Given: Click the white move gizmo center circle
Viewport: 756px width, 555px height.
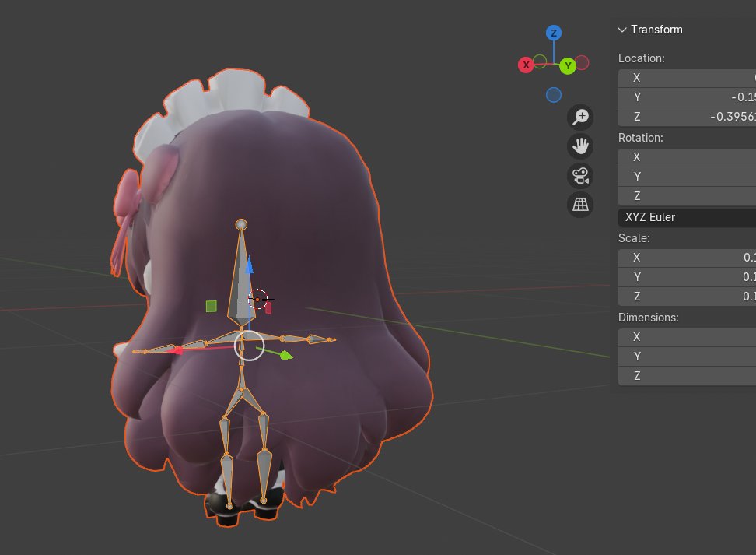Looking at the screenshot, I should tap(249, 346).
